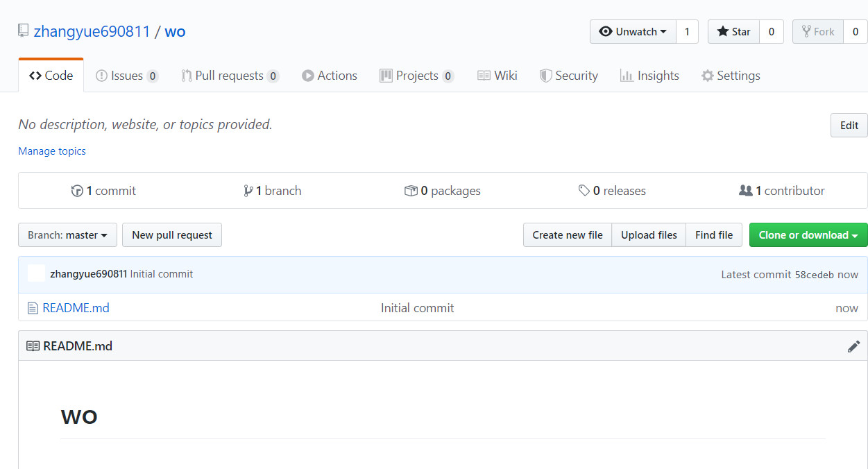This screenshot has height=469, width=868.
Task: Open the wo repository title link
Action: coord(175,31)
